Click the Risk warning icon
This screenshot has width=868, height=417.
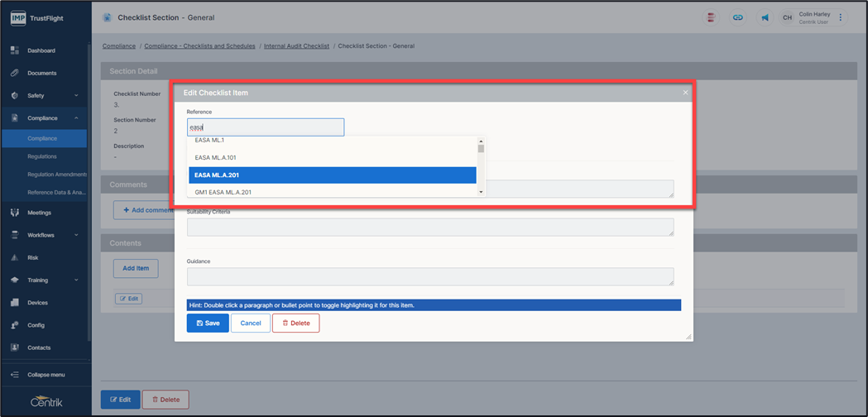click(15, 257)
